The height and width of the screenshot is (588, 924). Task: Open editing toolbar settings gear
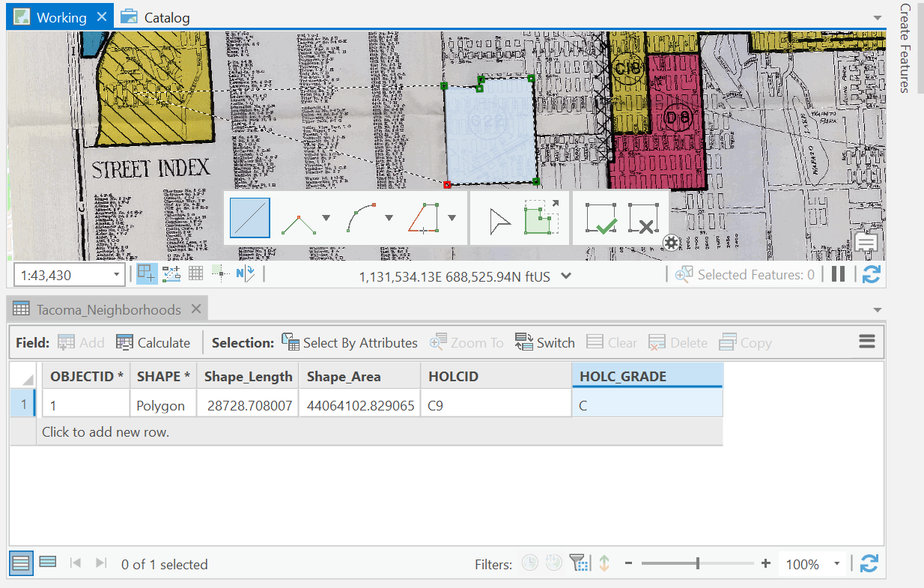pyautogui.click(x=670, y=243)
